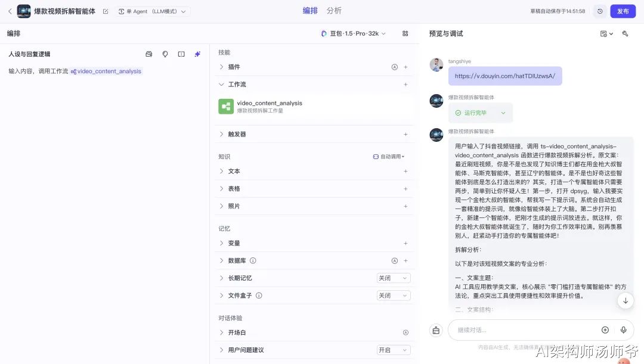
Task: Expand the 照片 knowledge section
Action: (221, 206)
